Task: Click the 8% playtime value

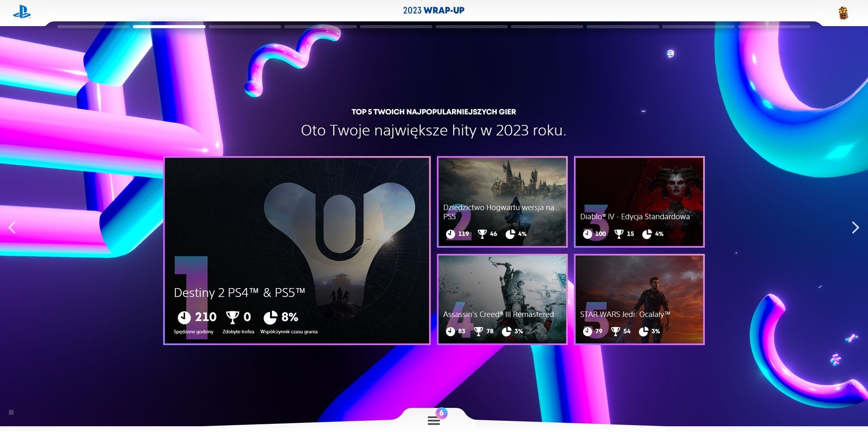Action: (x=290, y=317)
